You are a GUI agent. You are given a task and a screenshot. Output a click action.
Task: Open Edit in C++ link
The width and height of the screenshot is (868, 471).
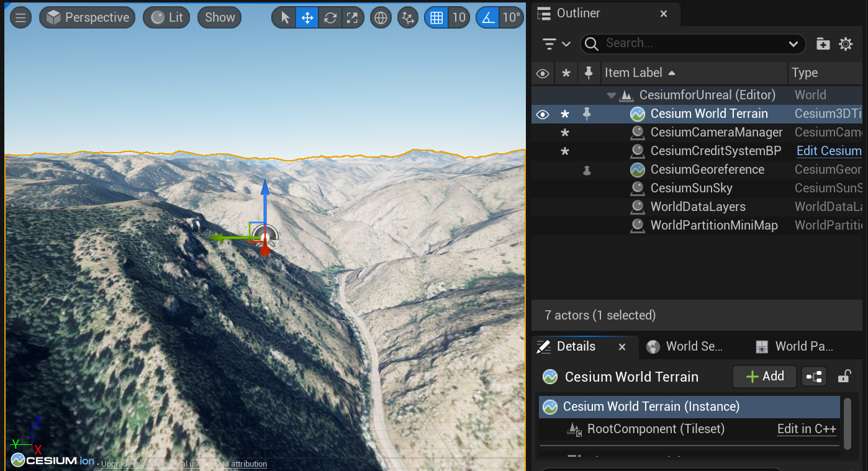[807, 429]
